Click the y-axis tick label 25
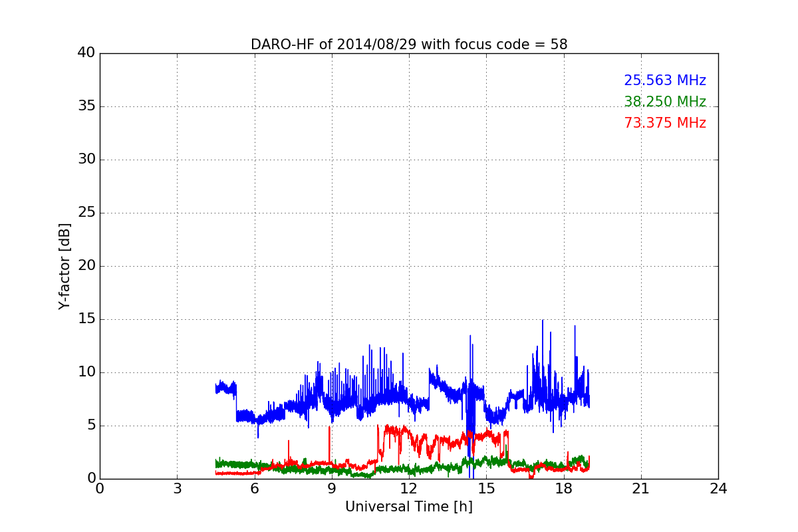This screenshot has width=798, height=532. click(x=86, y=213)
